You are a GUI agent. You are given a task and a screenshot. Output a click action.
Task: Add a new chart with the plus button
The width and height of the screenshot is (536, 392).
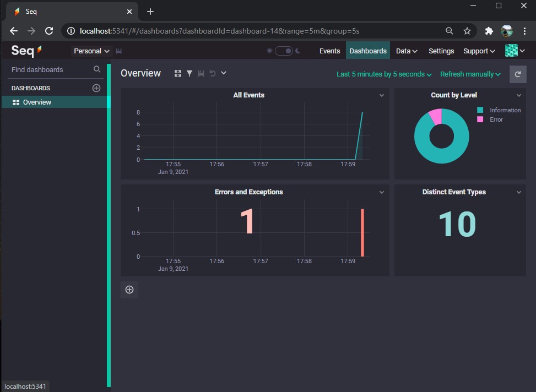click(129, 290)
